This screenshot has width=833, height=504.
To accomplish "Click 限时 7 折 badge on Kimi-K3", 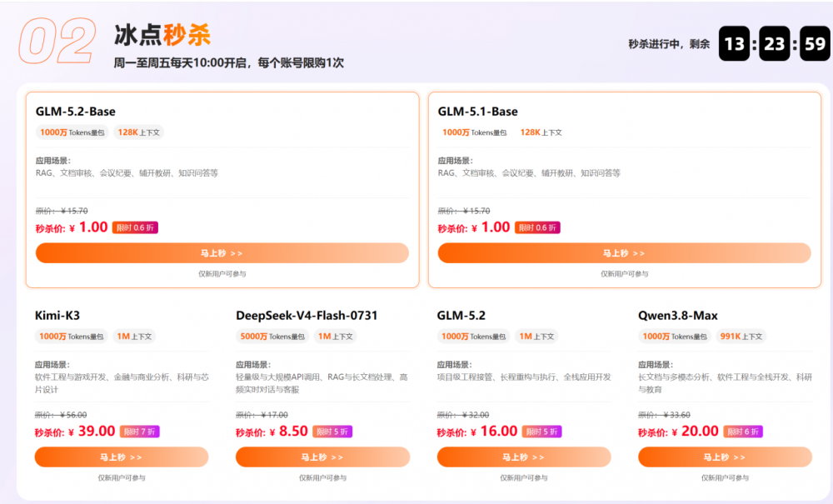I will 140,432.
